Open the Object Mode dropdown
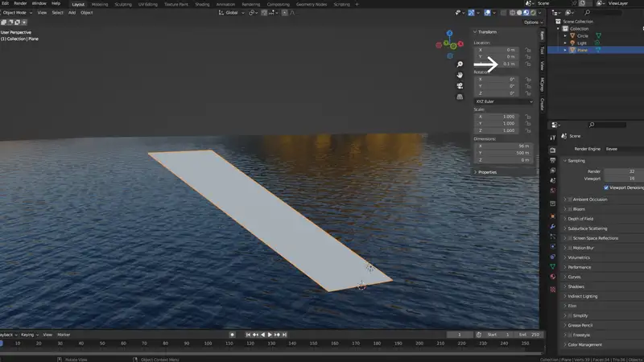 coord(16,13)
